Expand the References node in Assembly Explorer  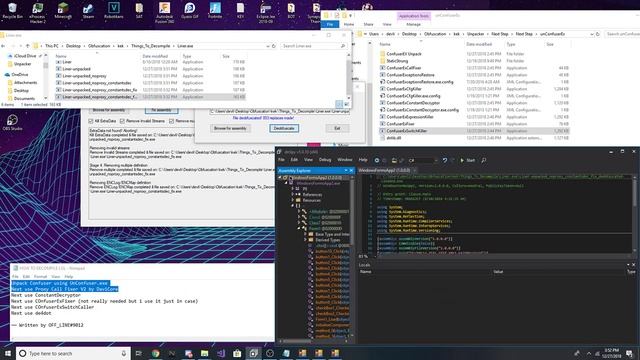[293, 195]
